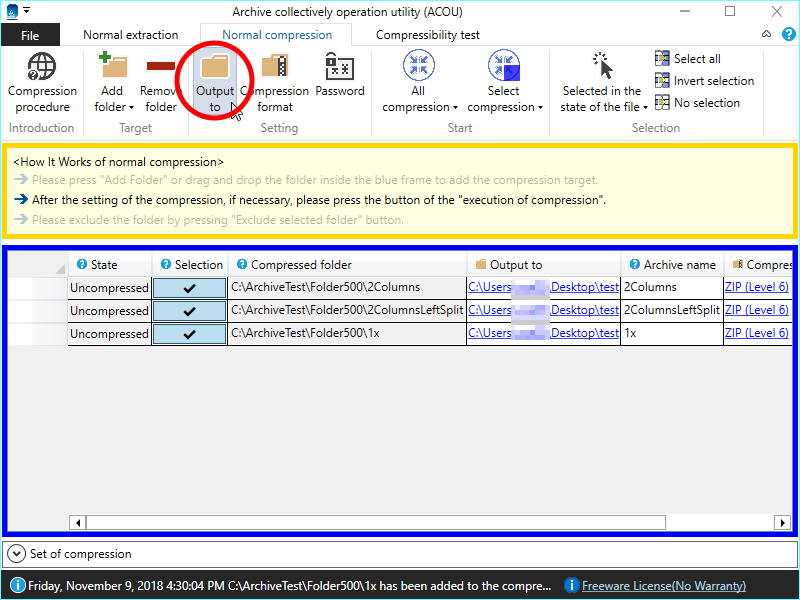Open the Freeware License(No Warranty) link

tap(663, 586)
